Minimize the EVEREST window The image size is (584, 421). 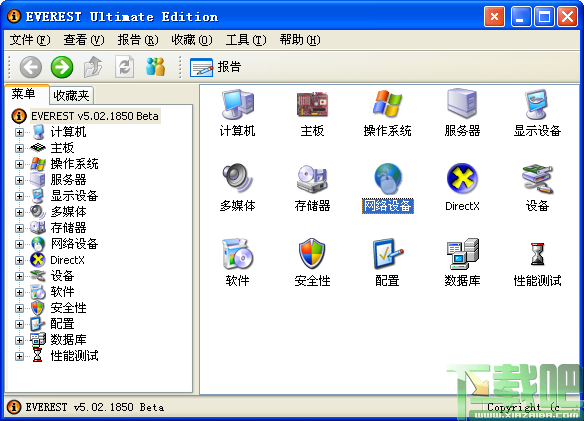[521, 17]
